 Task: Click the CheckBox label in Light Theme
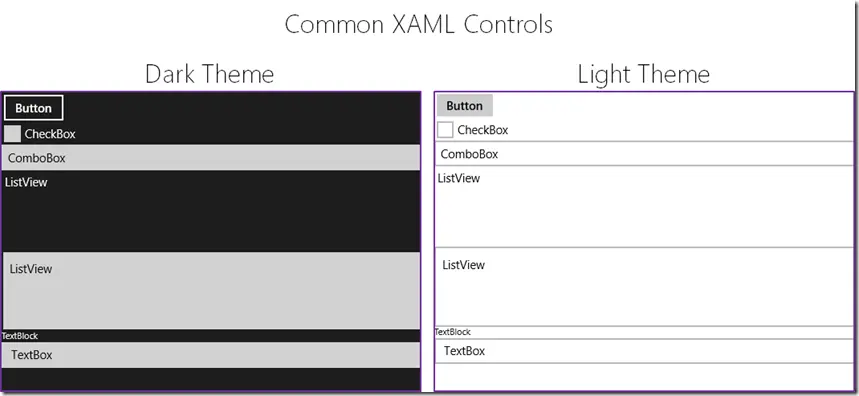pos(483,130)
